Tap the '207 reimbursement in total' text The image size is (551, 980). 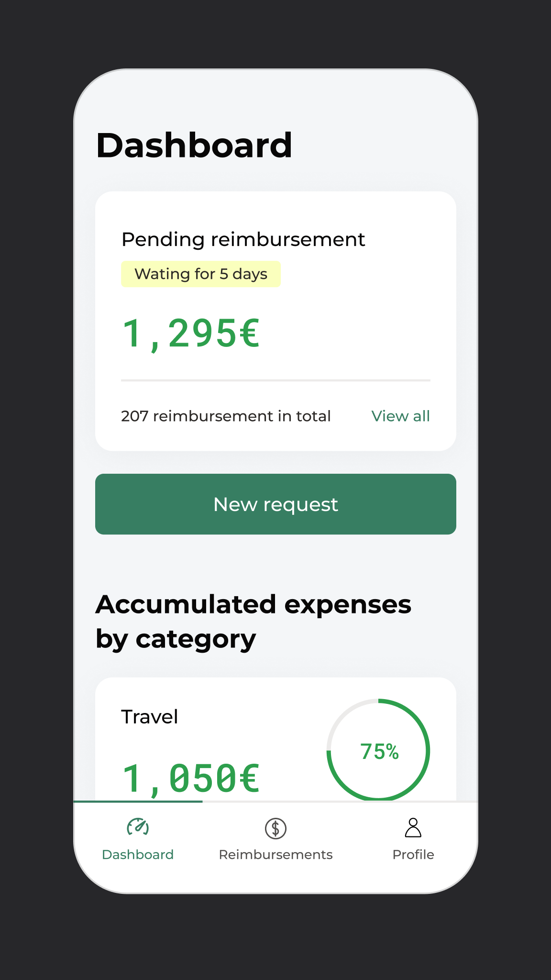click(x=226, y=416)
